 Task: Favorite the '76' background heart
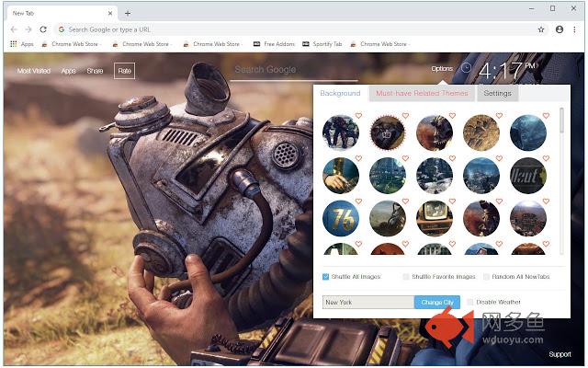tap(358, 201)
